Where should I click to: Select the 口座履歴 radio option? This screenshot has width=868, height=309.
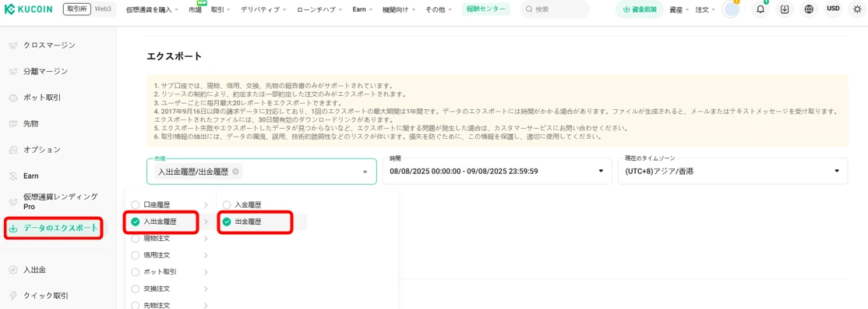(135, 204)
